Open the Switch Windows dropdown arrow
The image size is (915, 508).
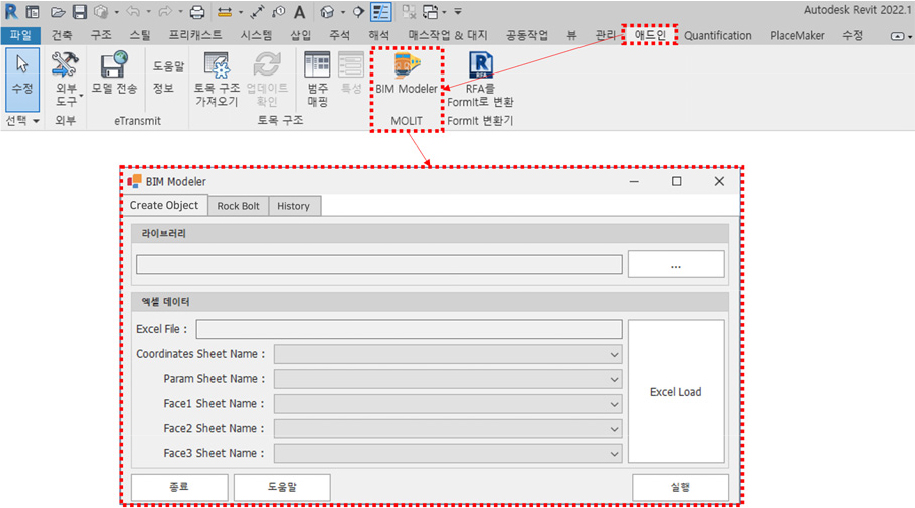444,12
